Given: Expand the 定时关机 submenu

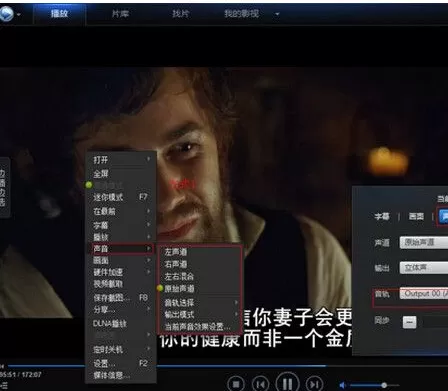Looking at the screenshot, I should pos(121,349).
